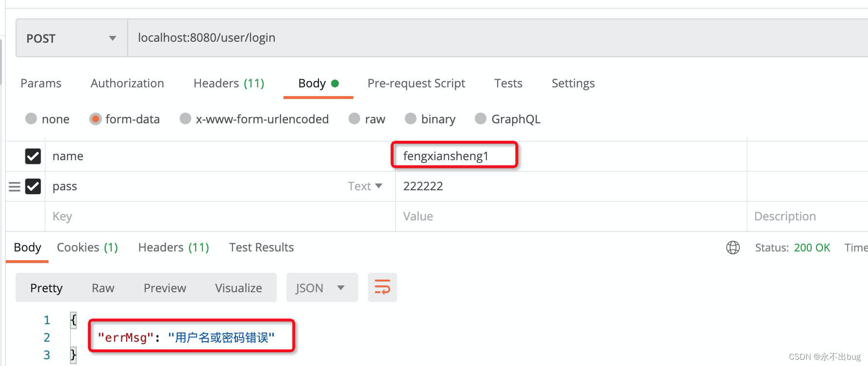Screen dimensions: 868x366
Task: Select the binary body format option
Action: (411, 119)
